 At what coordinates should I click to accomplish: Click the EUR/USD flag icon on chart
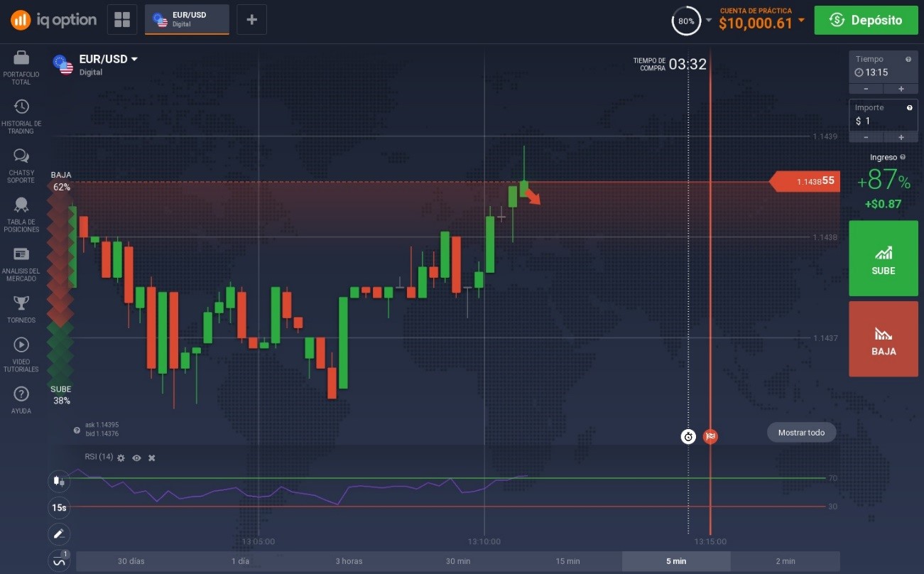click(62, 65)
